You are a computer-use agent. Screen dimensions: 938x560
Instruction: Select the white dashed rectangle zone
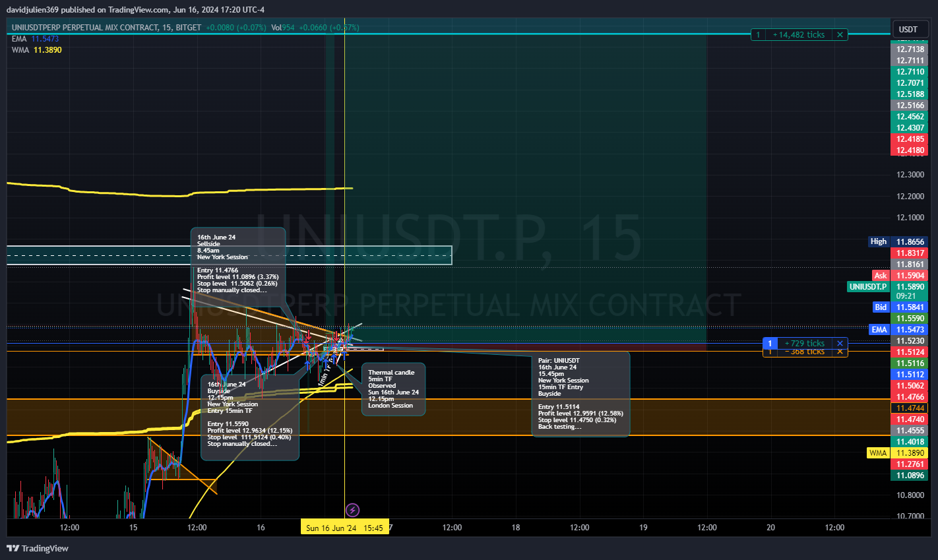(229, 255)
